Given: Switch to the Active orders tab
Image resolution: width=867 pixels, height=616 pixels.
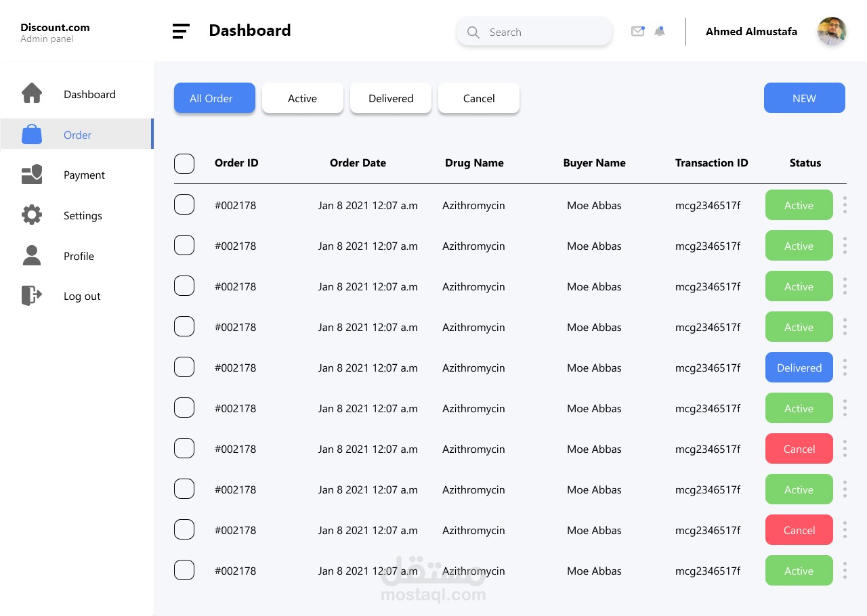Looking at the screenshot, I should tap(302, 98).
